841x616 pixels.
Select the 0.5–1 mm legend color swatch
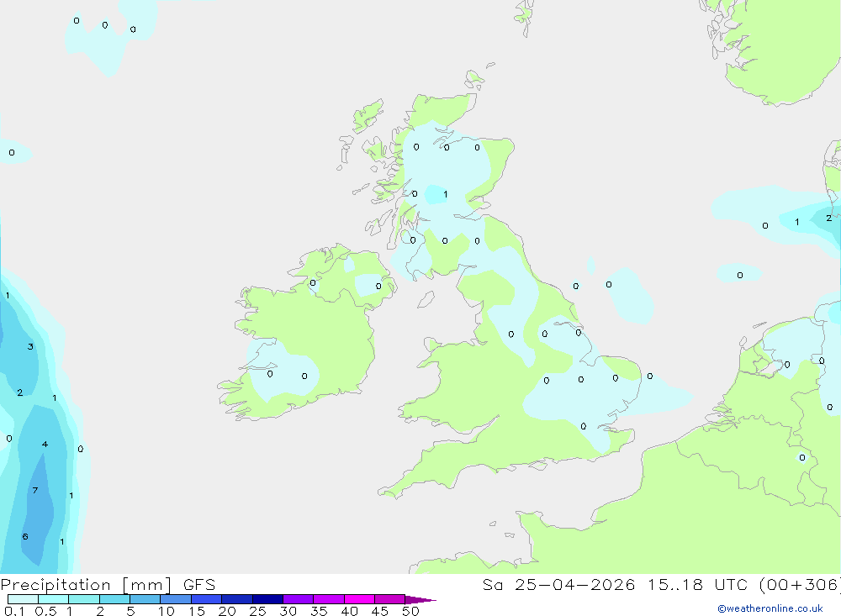(54, 599)
